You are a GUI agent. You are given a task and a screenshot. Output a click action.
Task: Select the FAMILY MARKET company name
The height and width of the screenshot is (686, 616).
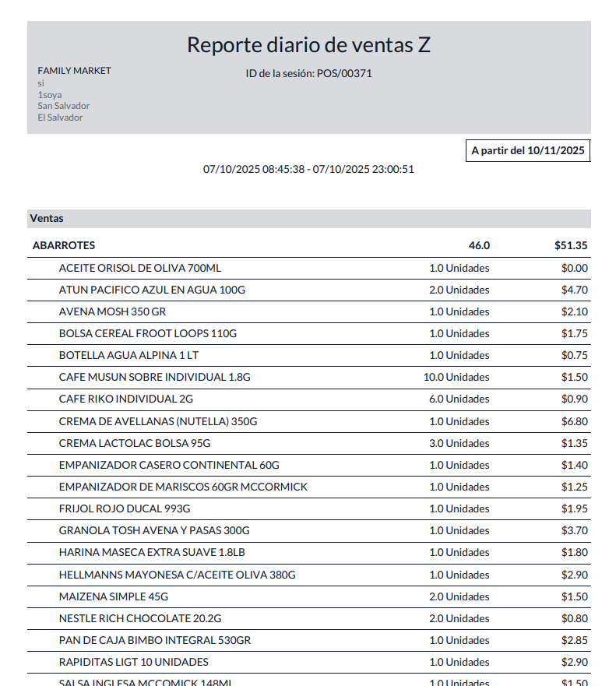(74, 71)
